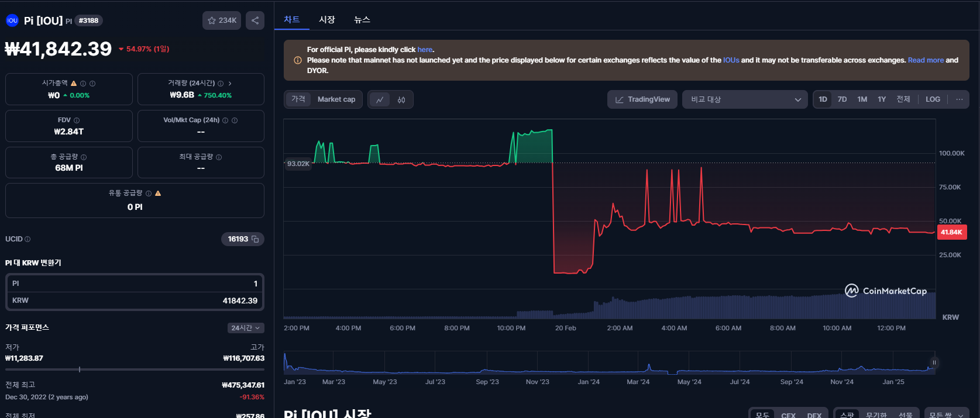Click the 41.84K current price tag
The height and width of the screenshot is (418, 980).
[951, 232]
